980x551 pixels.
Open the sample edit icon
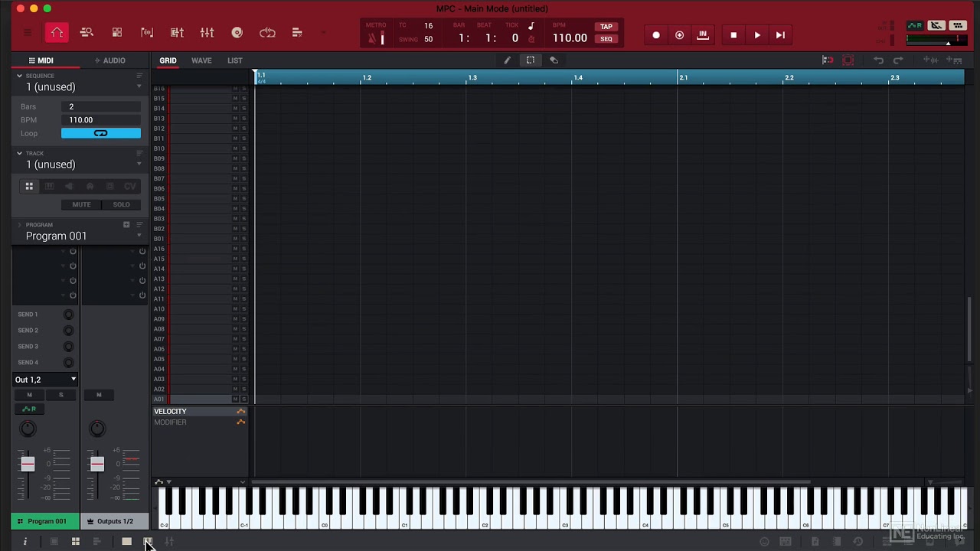[147, 33]
